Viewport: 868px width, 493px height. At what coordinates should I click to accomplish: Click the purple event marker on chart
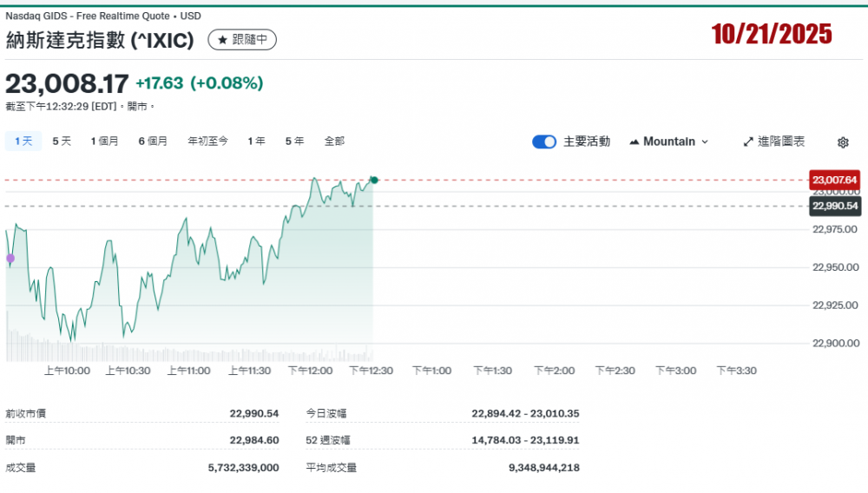coord(10,258)
